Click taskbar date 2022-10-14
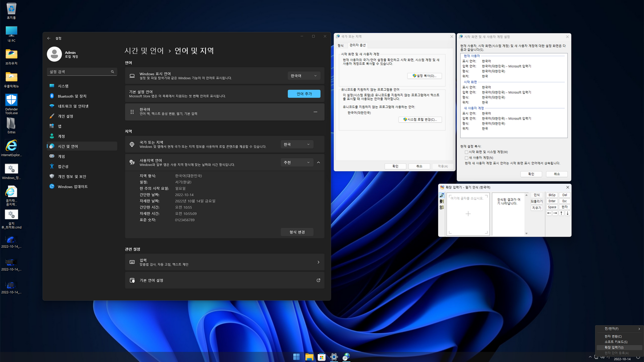 click(622, 359)
